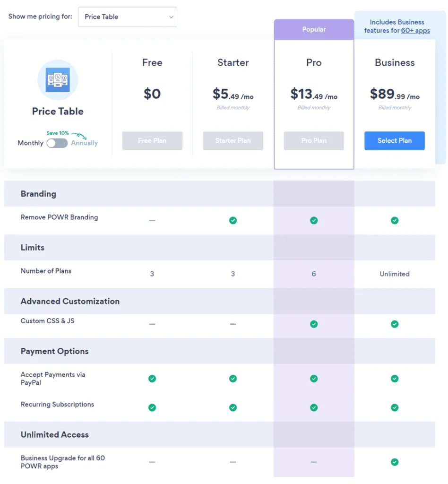Click the Popular badge on the Pro column

tap(314, 29)
